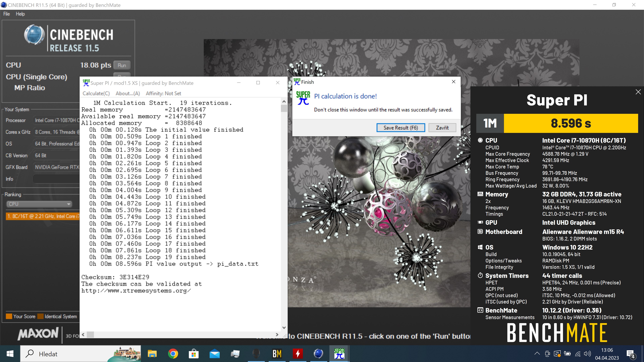The width and height of the screenshot is (644, 362).
Task: Click the PI calculation is done! message
Action: click(x=345, y=96)
